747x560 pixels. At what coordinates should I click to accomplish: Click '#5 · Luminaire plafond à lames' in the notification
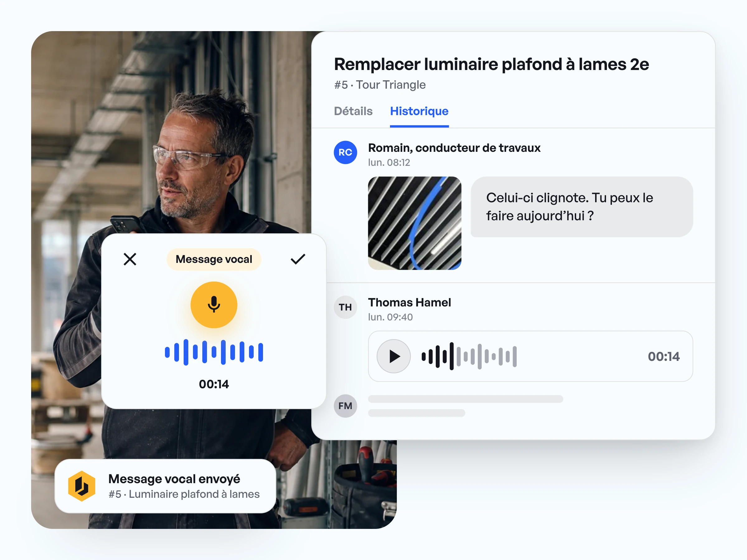click(x=184, y=494)
